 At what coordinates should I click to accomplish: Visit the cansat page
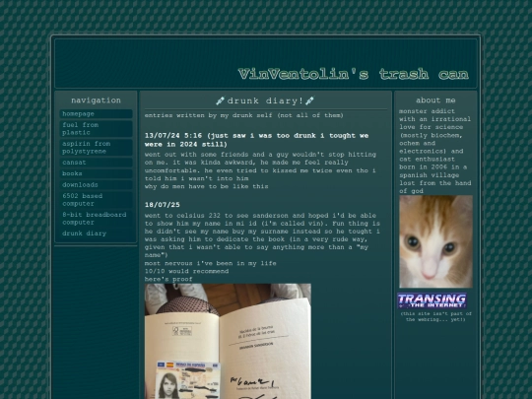(96, 163)
